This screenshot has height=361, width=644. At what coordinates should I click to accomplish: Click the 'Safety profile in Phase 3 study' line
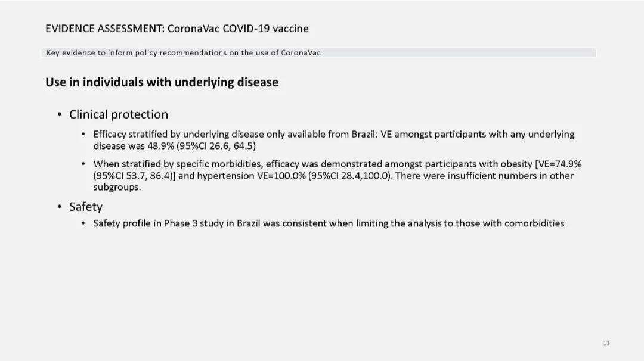tap(329, 223)
